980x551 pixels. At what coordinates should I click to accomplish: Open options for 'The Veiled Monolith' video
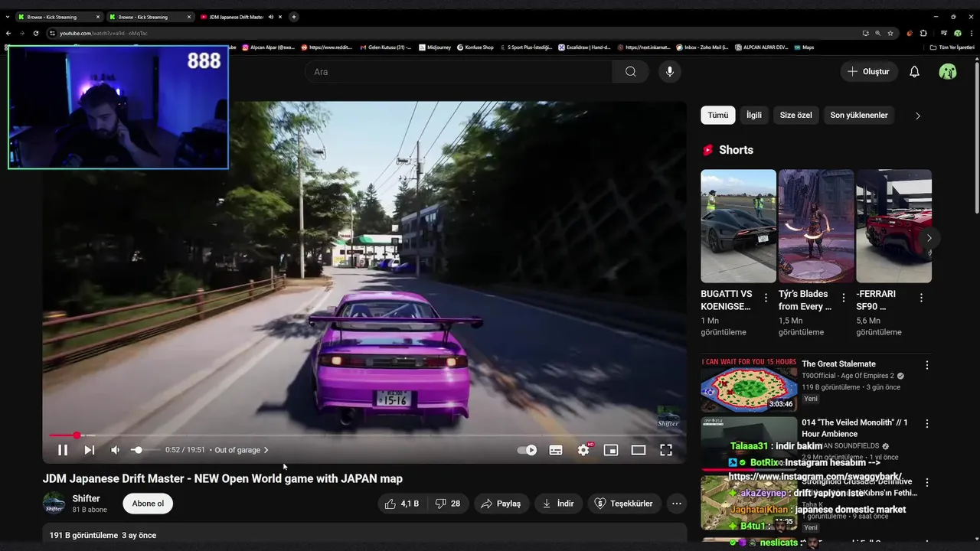tap(927, 424)
